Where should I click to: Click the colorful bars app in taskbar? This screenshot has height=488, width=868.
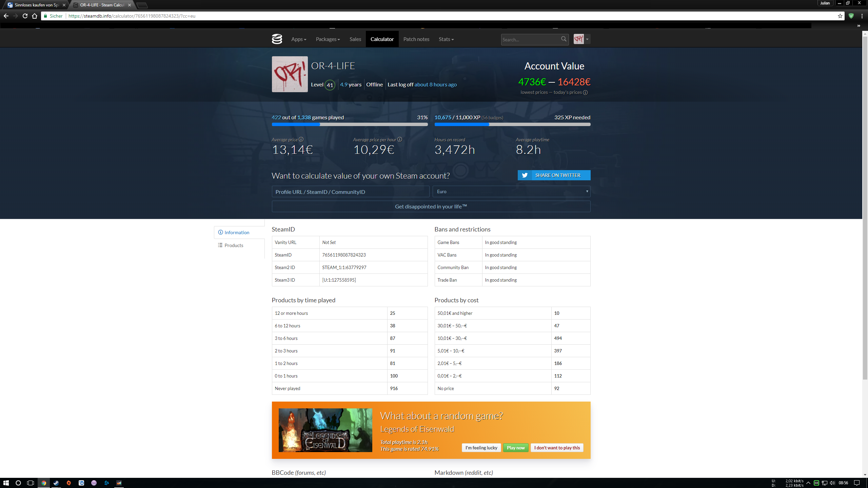click(x=119, y=483)
